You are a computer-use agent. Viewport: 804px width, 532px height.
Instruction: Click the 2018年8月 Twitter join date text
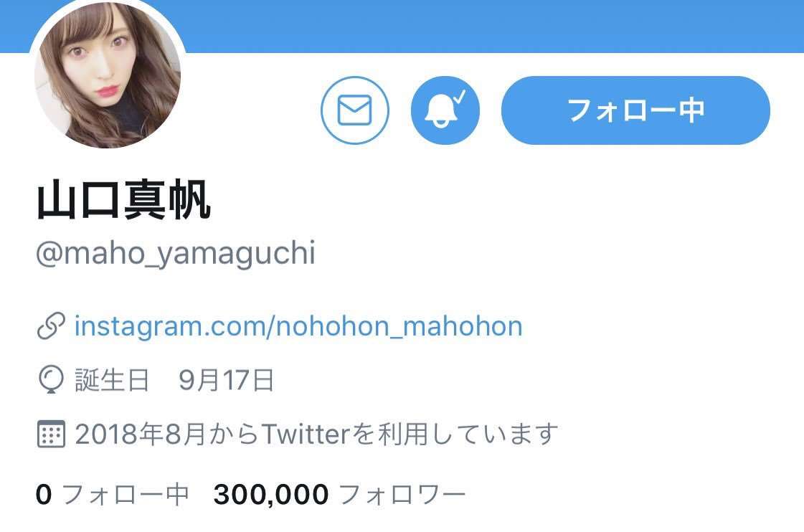coord(140,434)
